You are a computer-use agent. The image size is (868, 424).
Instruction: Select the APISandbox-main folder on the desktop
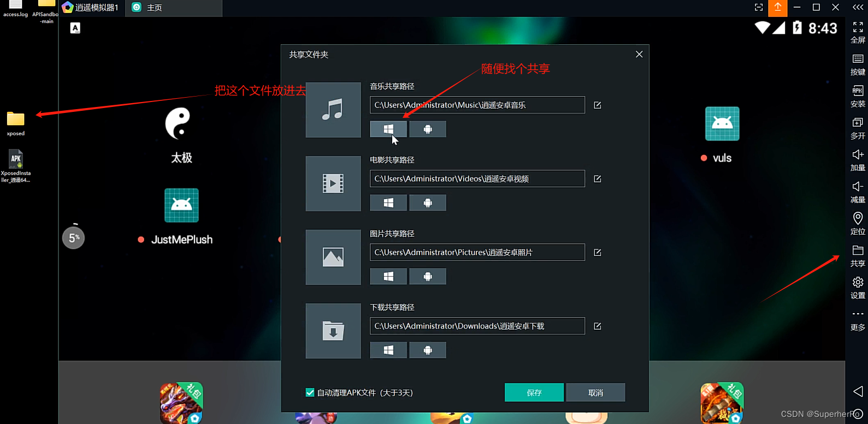(x=46, y=12)
